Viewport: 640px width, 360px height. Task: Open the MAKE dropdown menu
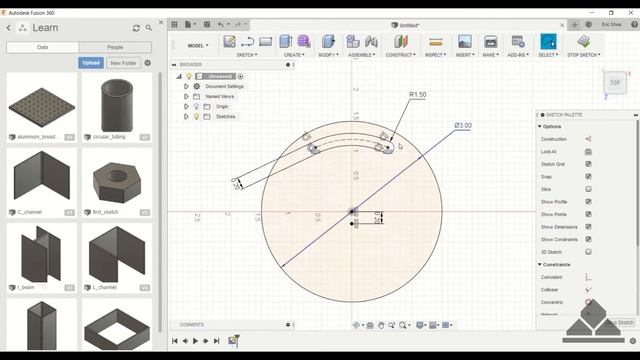[490, 55]
